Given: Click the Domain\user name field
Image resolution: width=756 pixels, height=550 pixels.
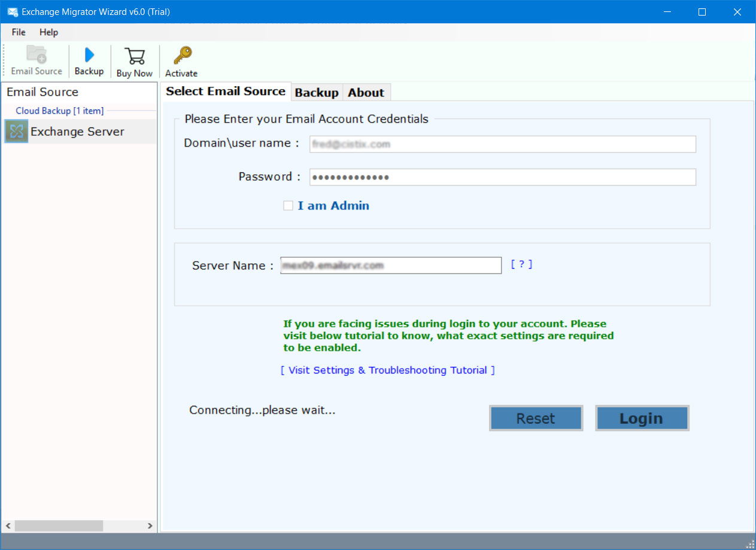Looking at the screenshot, I should [503, 144].
